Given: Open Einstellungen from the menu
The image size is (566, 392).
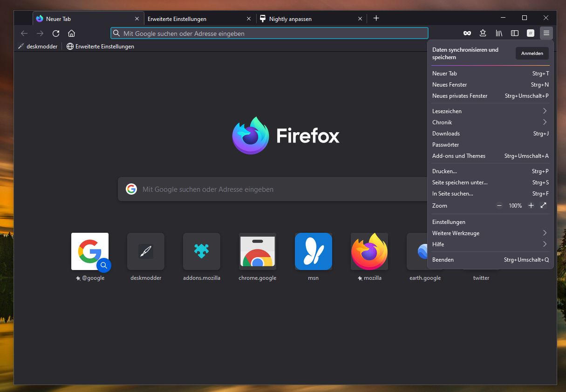Looking at the screenshot, I should point(491,222).
